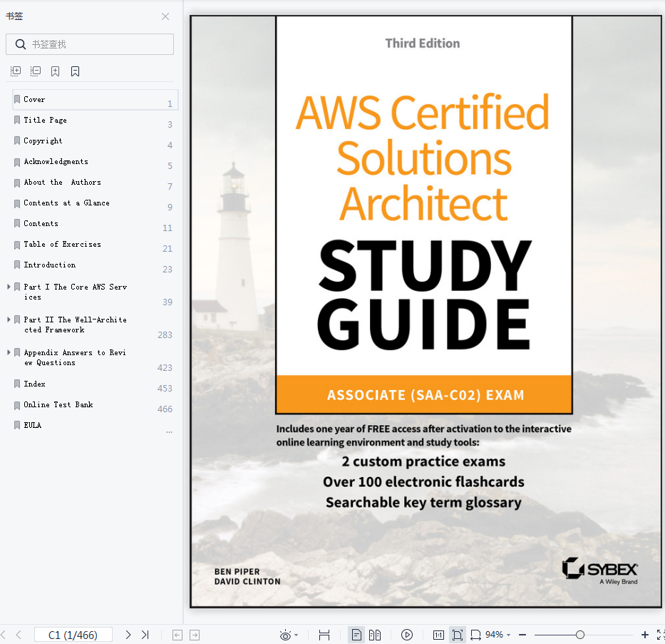Click the zoom slider handle

click(580, 635)
